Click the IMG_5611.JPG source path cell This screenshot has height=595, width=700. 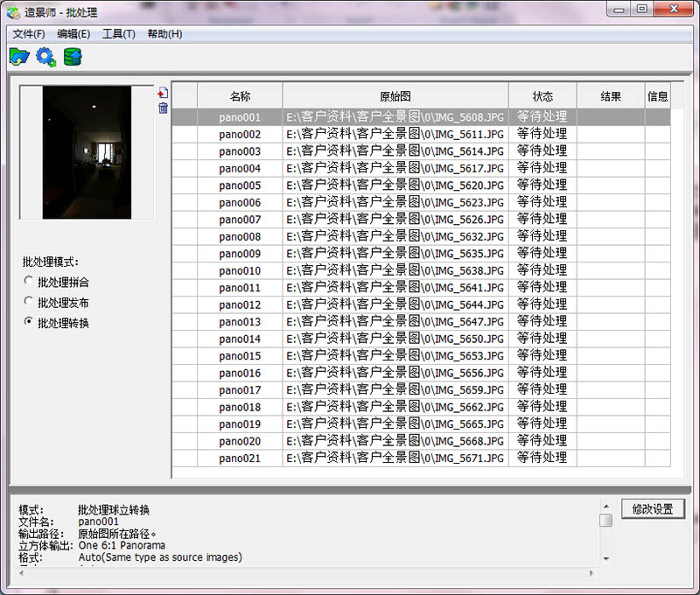pos(395,135)
